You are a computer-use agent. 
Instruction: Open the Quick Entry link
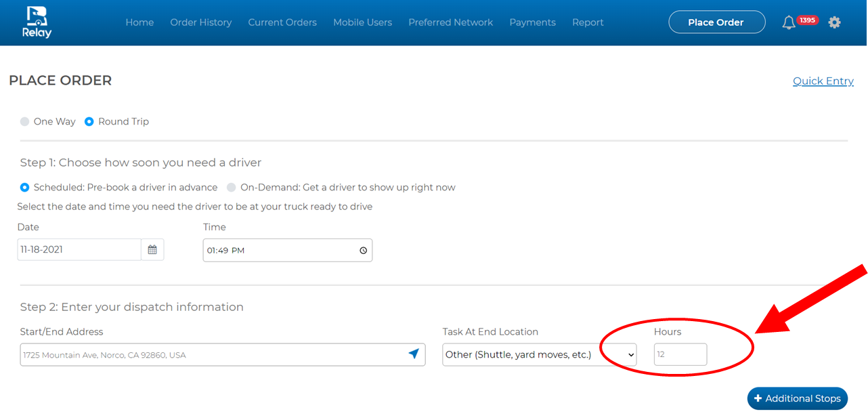823,81
